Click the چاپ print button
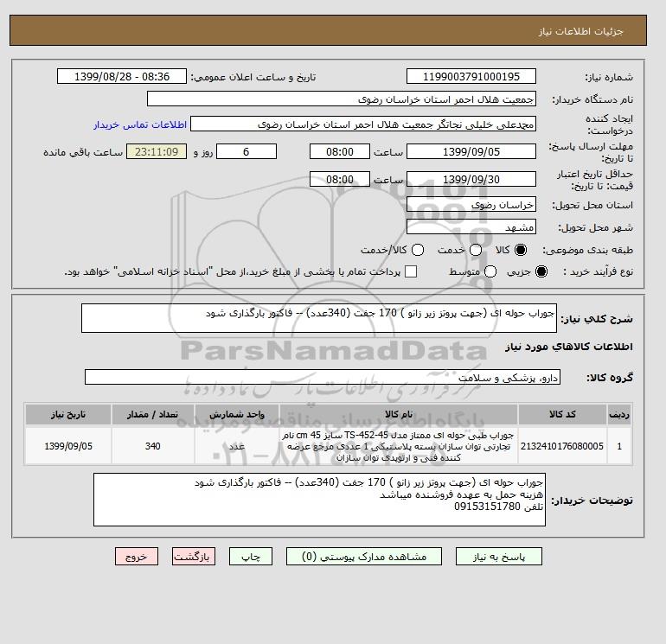 point(251,556)
